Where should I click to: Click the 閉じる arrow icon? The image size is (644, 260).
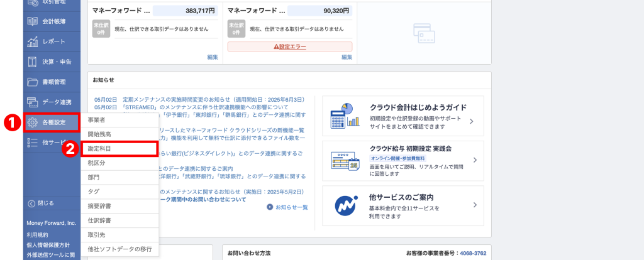point(31,203)
